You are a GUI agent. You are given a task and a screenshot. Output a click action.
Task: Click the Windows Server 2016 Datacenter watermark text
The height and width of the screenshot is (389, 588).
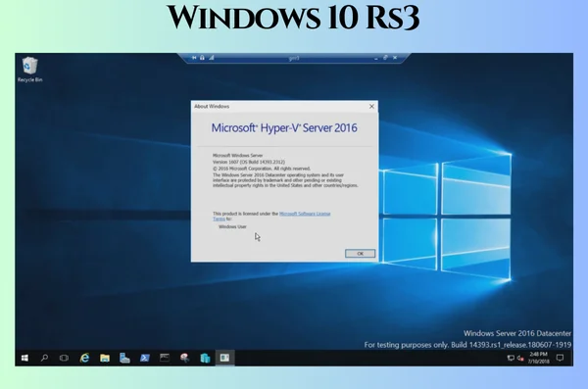point(517,333)
